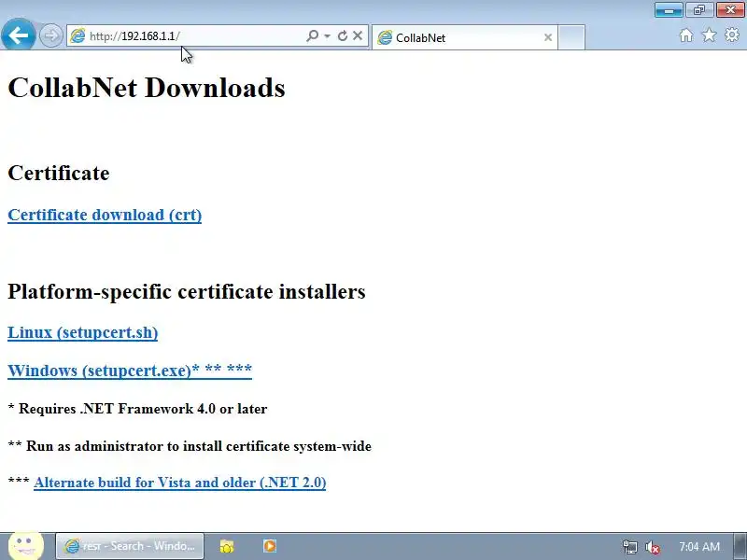Click the Home icon

pyautogui.click(x=686, y=35)
